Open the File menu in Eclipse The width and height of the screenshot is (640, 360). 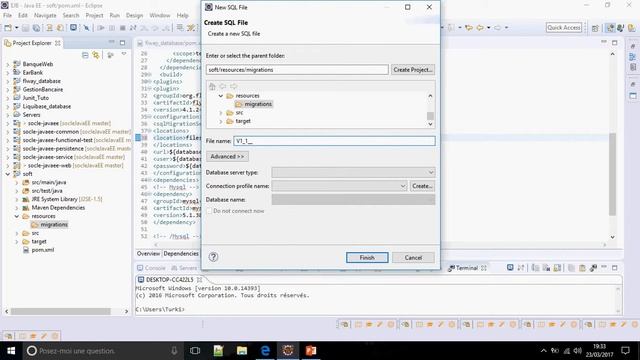click(7, 15)
